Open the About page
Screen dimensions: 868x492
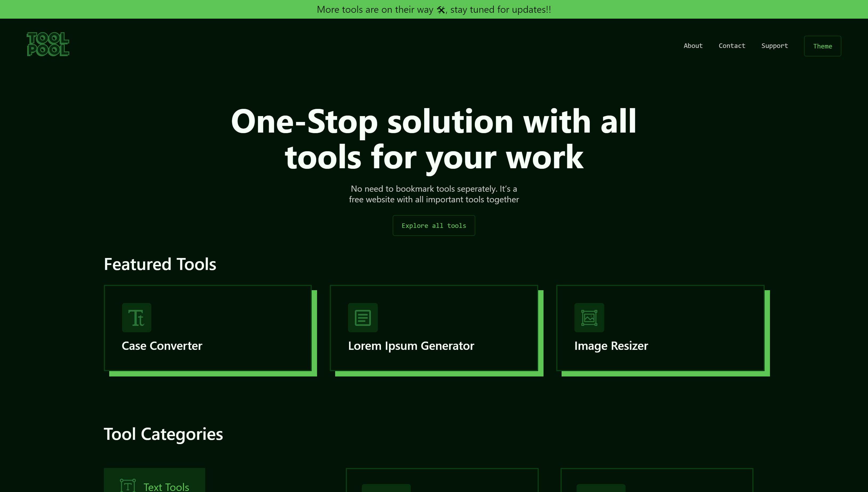[x=693, y=46]
